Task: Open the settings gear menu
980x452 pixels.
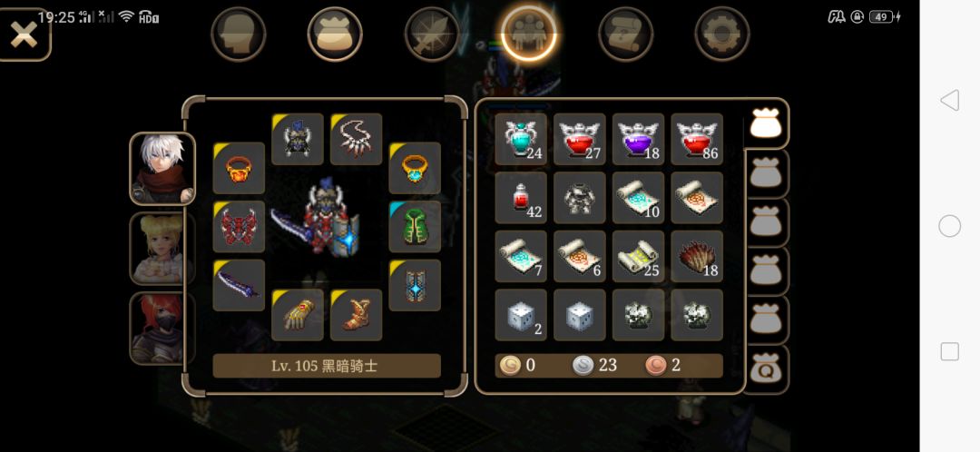Action: coord(722,34)
